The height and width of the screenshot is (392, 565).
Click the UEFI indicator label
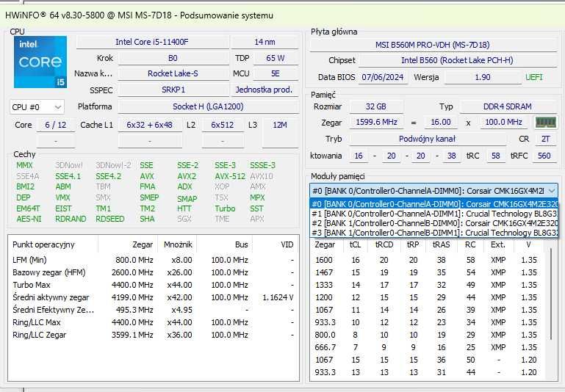534,78
